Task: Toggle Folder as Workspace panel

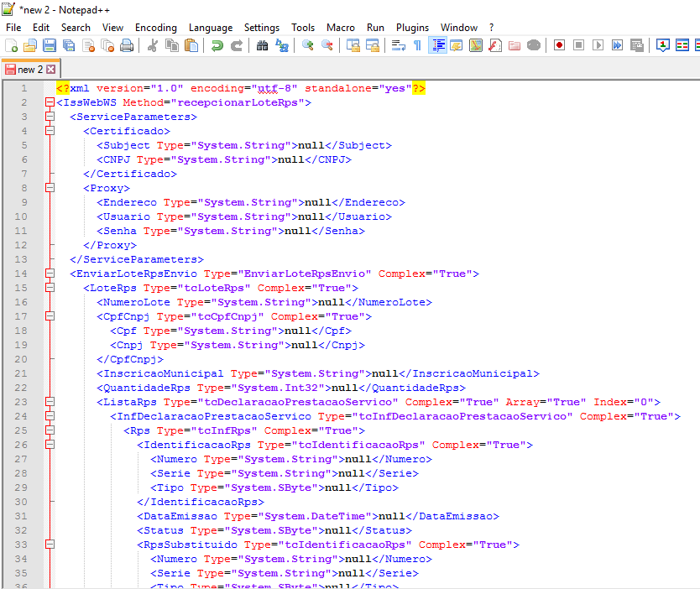Action: pos(515,45)
